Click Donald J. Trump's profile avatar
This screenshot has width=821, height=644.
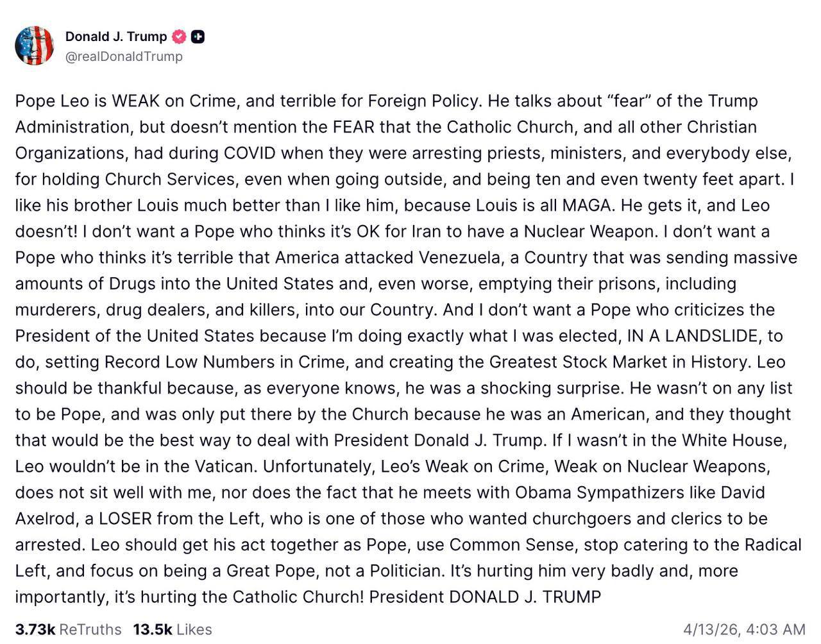tap(35, 46)
